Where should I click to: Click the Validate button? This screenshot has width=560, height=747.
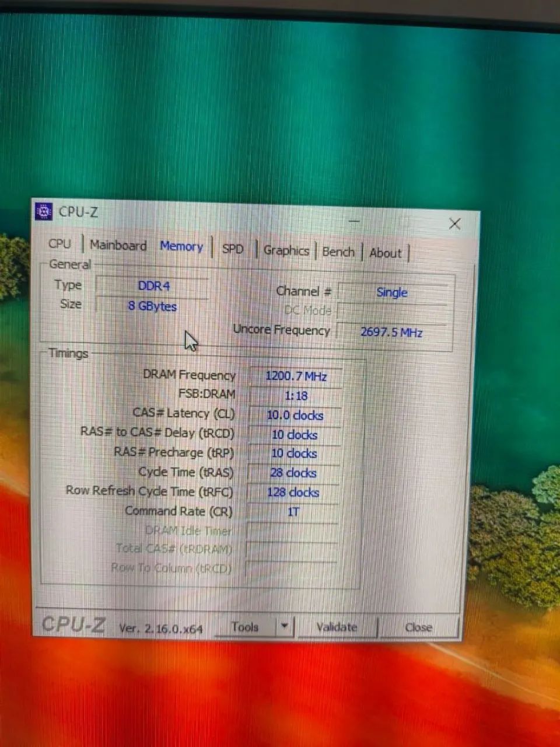(337, 627)
